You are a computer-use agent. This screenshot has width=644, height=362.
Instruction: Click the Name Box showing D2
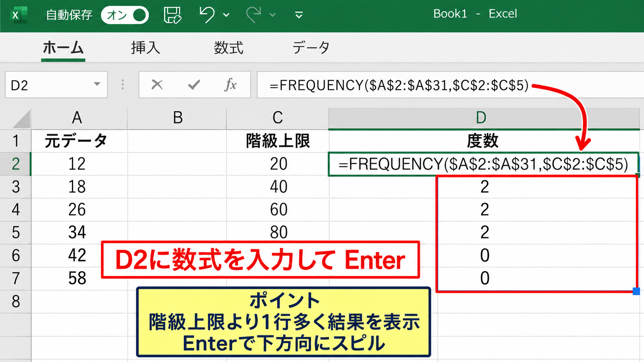coord(56,85)
